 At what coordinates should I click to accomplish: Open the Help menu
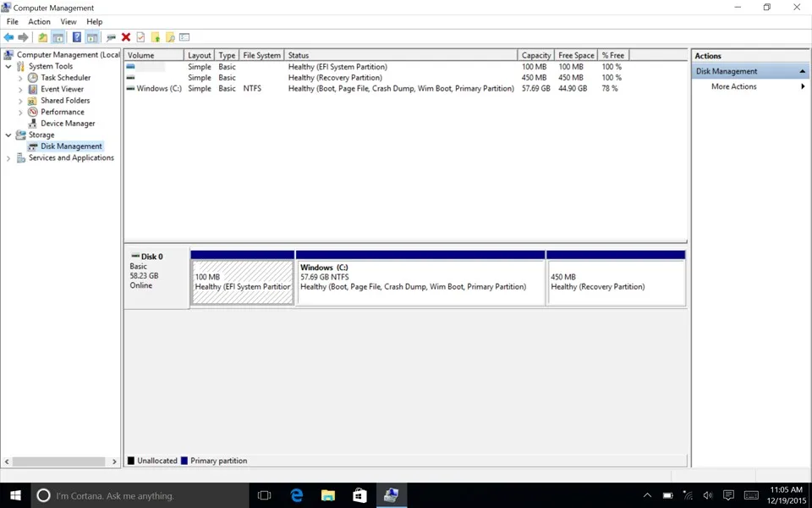pos(94,22)
